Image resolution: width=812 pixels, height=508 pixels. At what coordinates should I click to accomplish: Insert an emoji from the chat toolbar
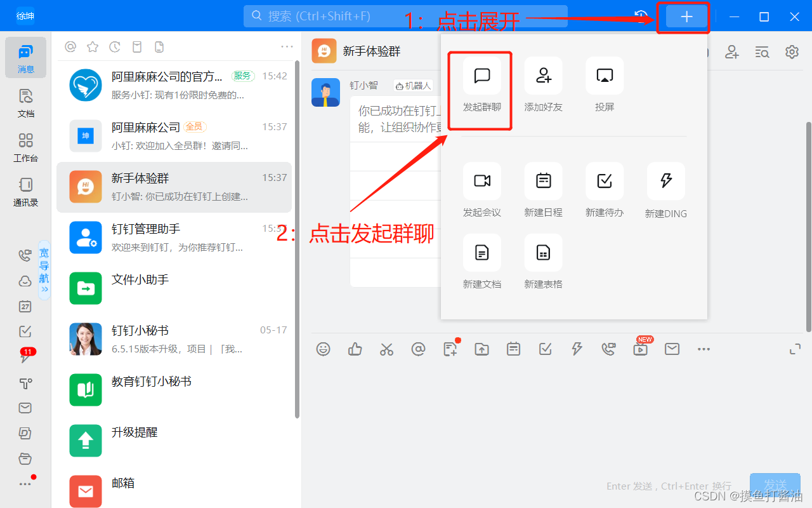[x=324, y=349]
